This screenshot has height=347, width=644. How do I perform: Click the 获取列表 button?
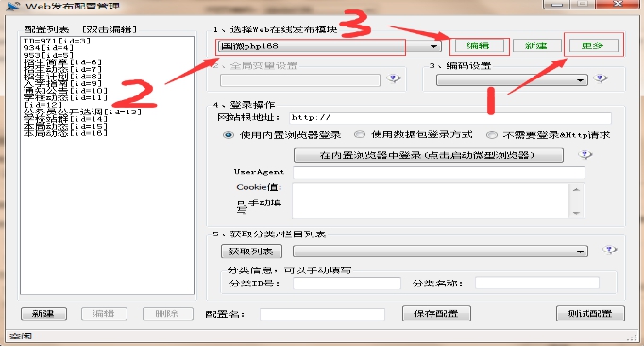click(x=251, y=252)
